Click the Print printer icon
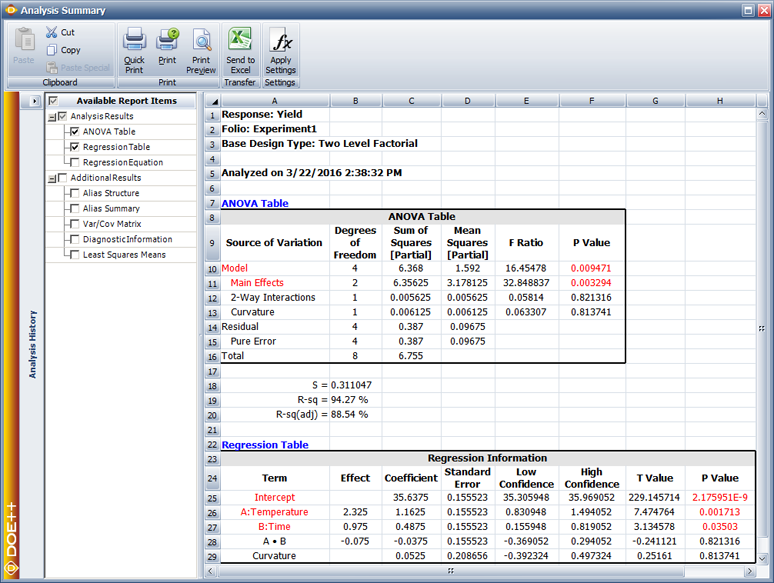 point(167,39)
